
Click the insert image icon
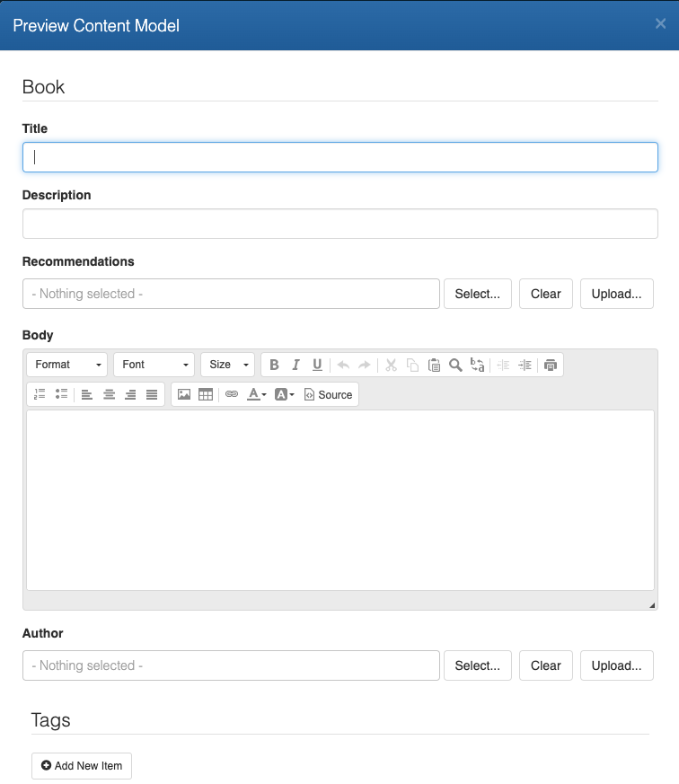click(184, 394)
